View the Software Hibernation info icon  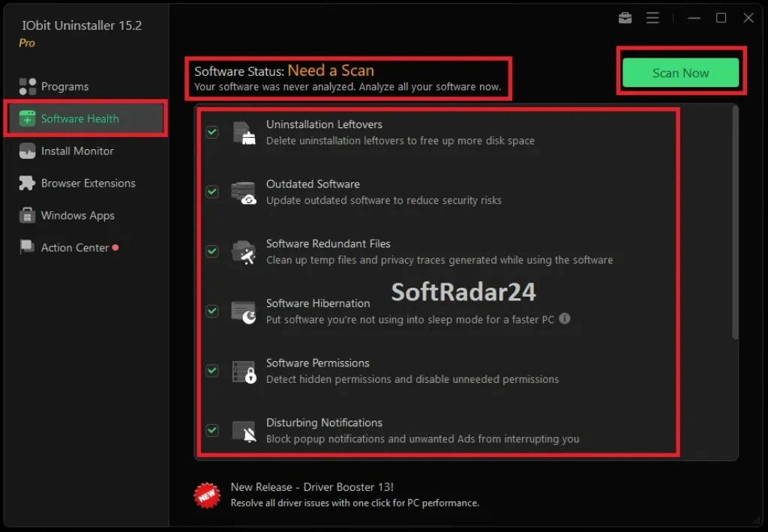point(565,318)
